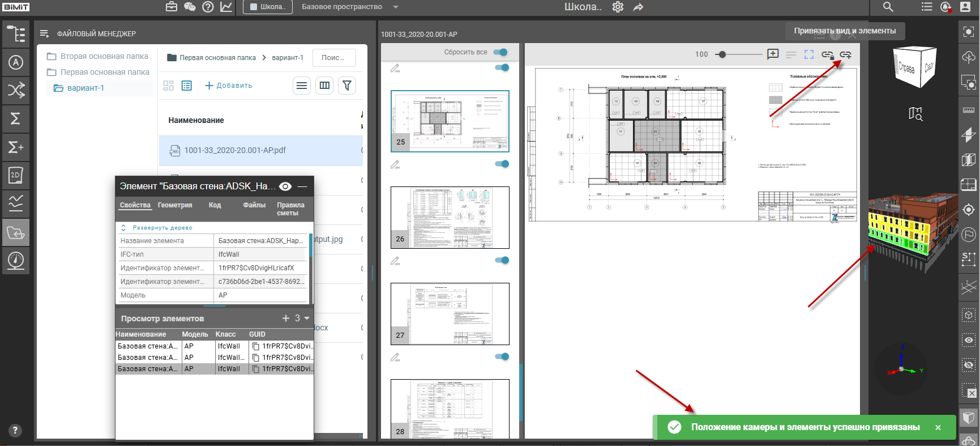Select the sigma summation tool in sidebar
980x446 pixels.
click(16, 118)
